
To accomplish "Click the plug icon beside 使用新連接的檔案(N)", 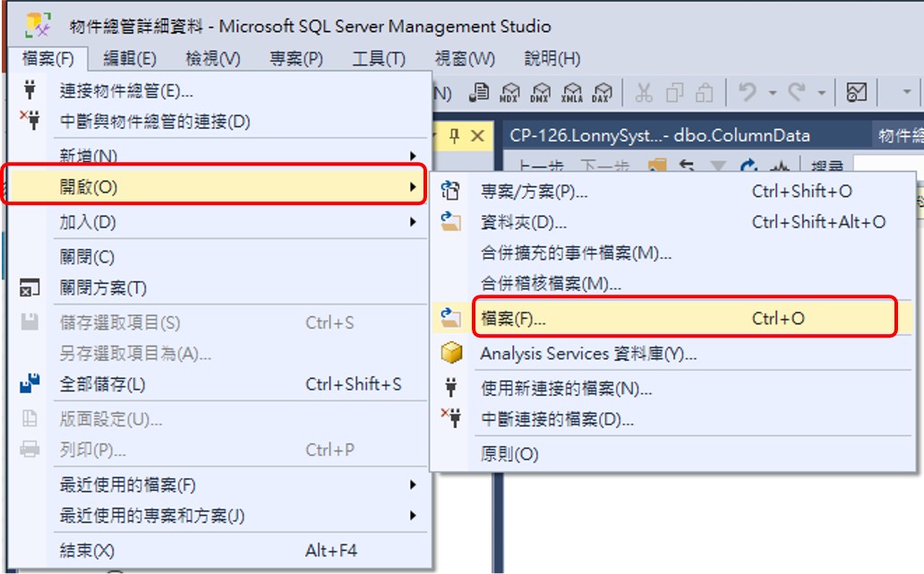I will coord(450,387).
